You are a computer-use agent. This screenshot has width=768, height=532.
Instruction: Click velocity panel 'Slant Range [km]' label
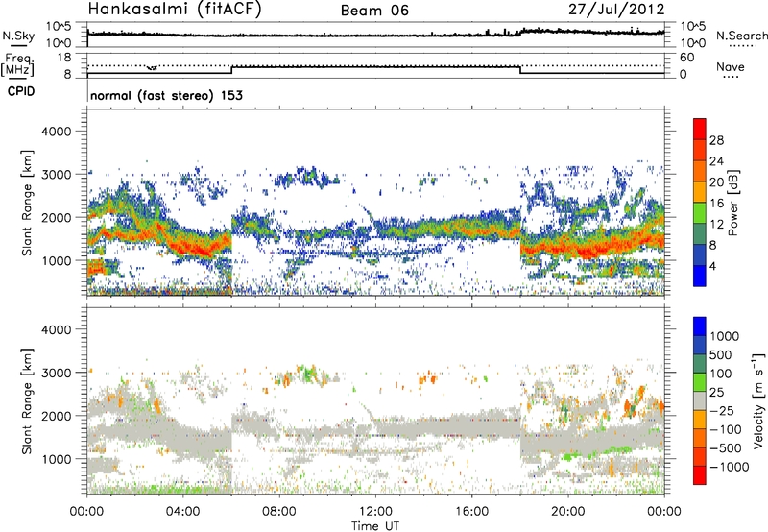(27, 401)
